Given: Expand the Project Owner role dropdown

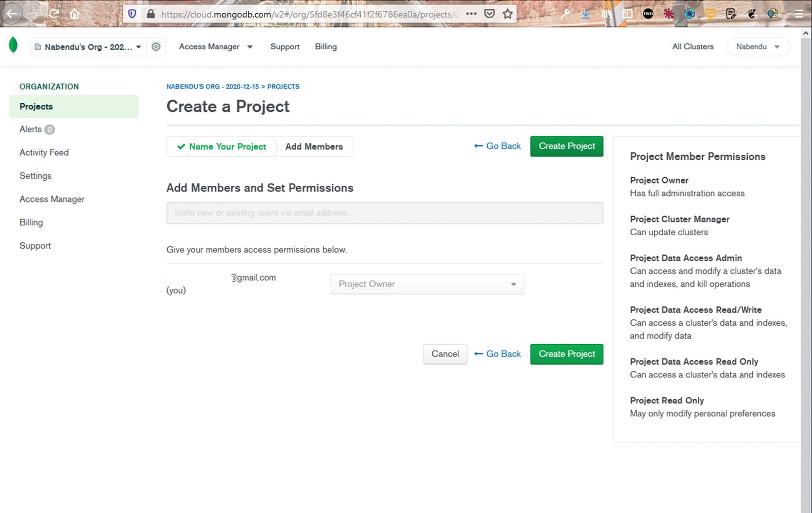Looking at the screenshot, I should click(427, 284).
